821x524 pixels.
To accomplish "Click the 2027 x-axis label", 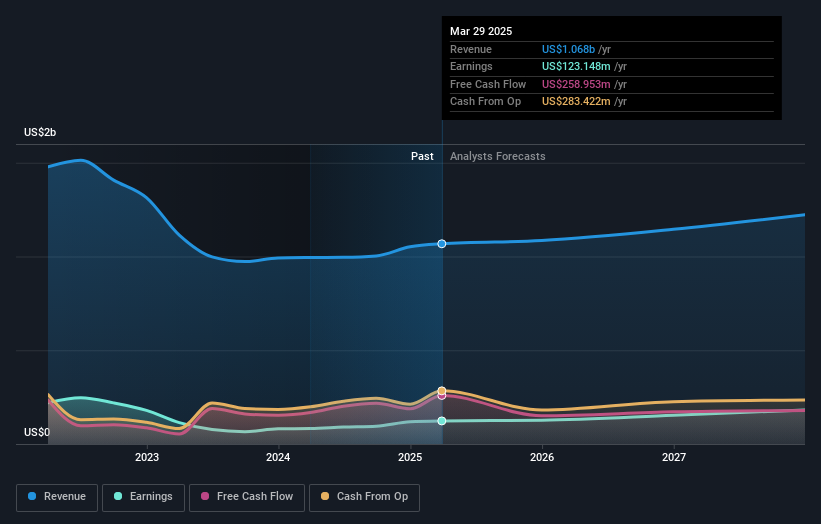I will tap(674, 457).
